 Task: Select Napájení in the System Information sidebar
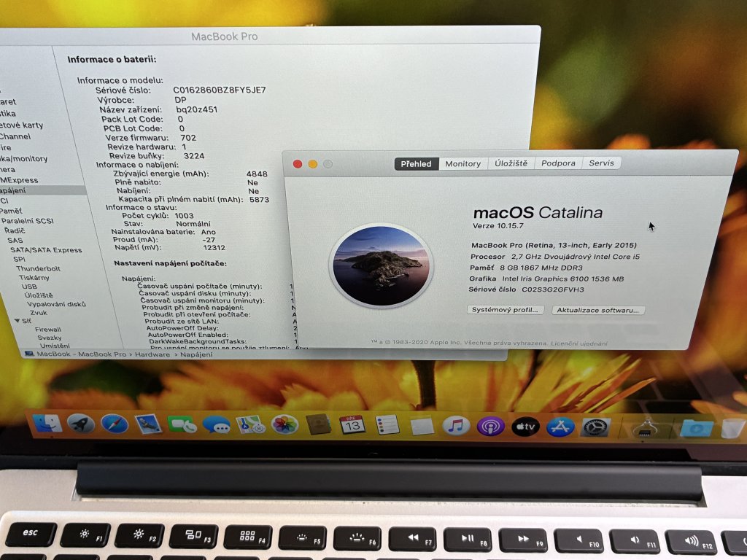point(42,190)
